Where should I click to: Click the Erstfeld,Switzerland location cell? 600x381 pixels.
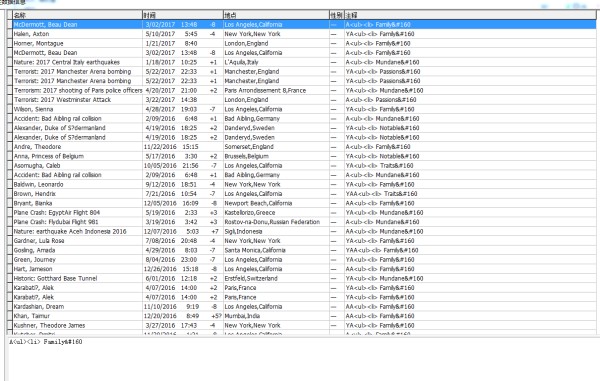[251, 278]
